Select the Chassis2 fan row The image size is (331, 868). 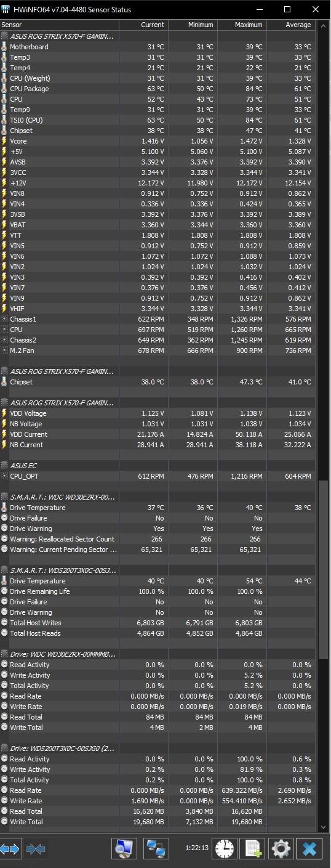[x=158, y=340]
